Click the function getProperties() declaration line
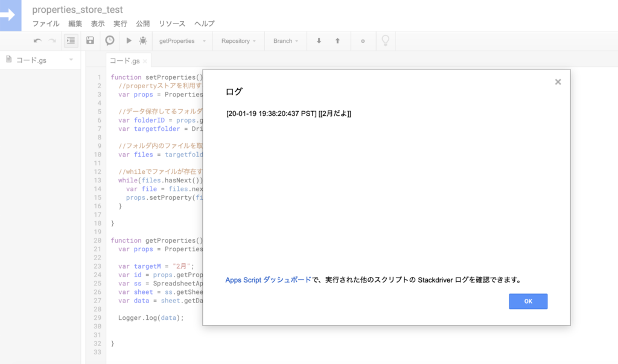 pyautogui.click(x=156, y=241)
